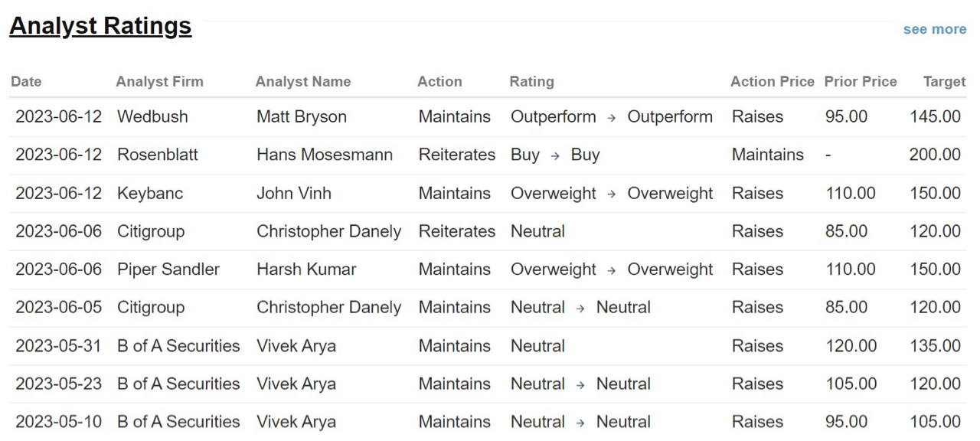Select the Wedbush firm cell
Image resolution: width=980 pixels, height=441 pixels.
click(152, 116)
